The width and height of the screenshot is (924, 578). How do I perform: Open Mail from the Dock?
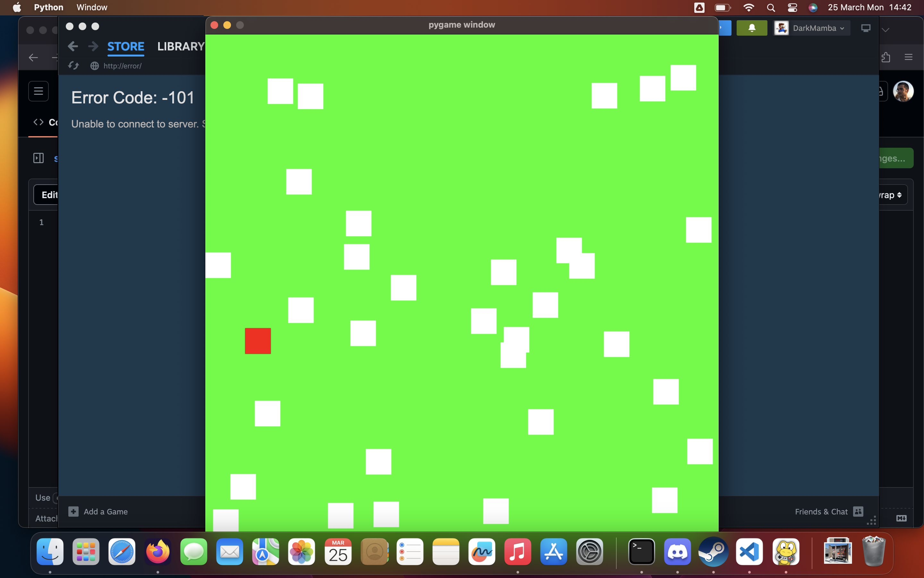point(229,552)
